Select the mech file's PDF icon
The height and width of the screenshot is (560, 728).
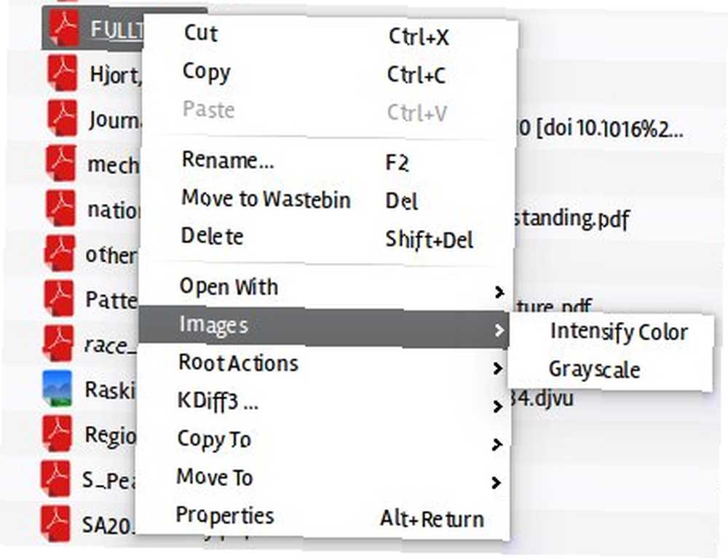61,163
